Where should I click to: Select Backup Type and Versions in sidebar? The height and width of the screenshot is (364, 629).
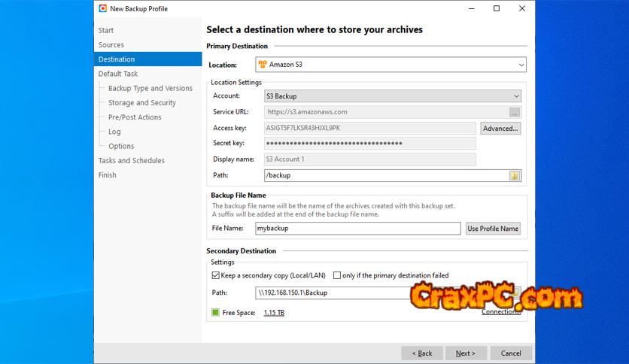(x=150, y=88)
